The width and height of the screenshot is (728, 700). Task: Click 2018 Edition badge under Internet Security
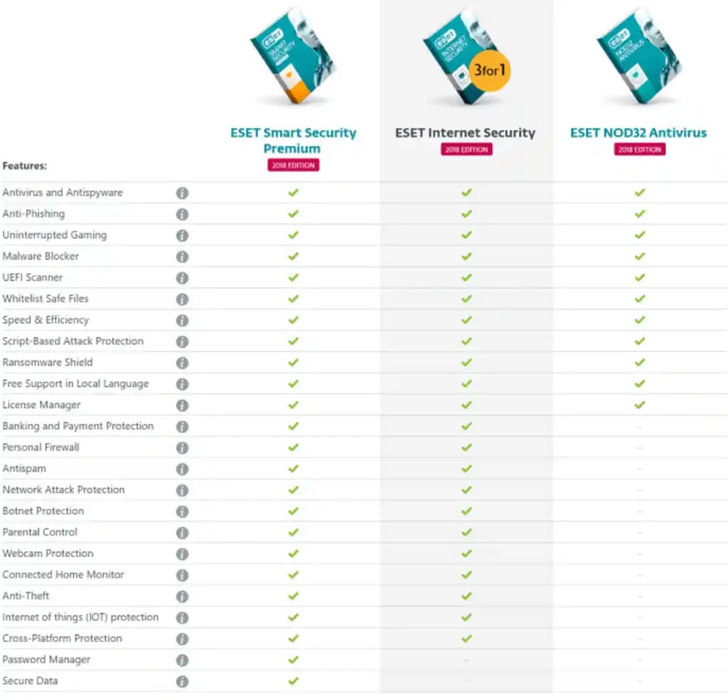(466, 149)
